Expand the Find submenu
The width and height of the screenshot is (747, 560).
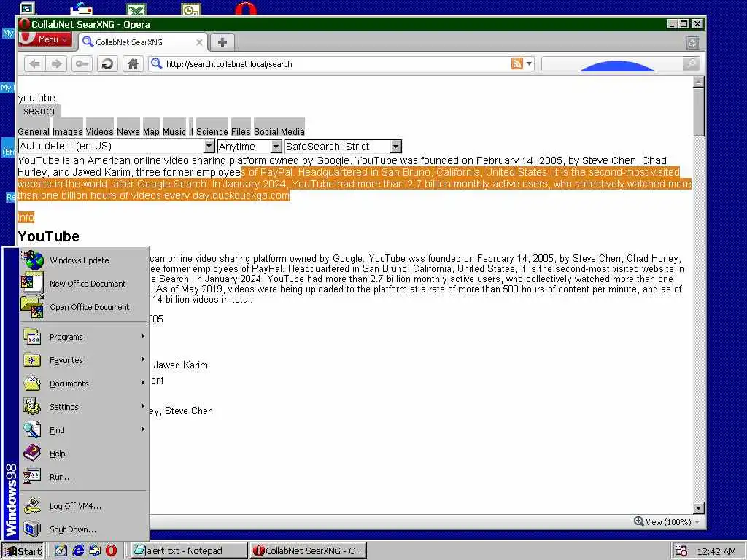85,430
